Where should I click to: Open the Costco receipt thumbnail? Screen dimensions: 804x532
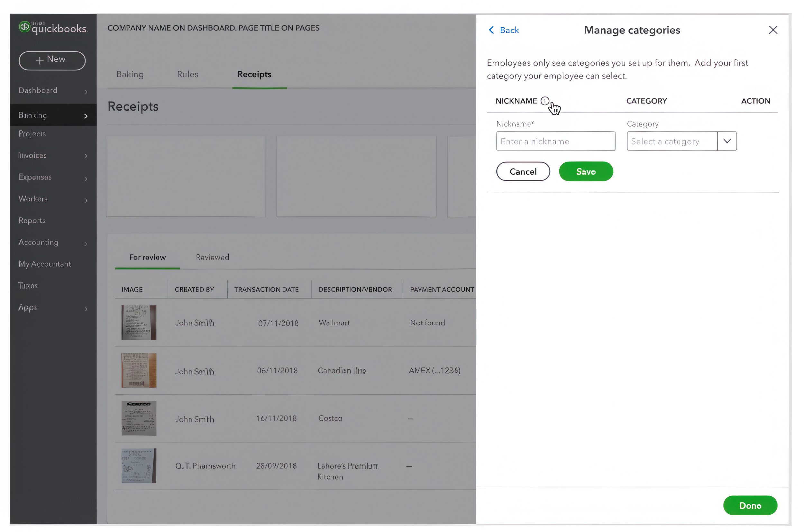[x=139, y=418]
